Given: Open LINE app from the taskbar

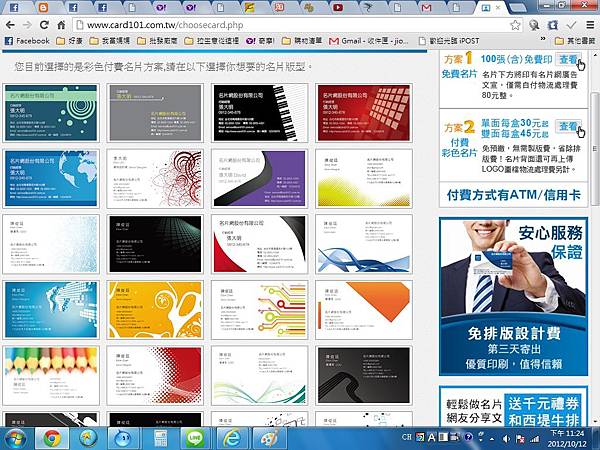Looking at the screenshot, I should (x=195, y=439).
